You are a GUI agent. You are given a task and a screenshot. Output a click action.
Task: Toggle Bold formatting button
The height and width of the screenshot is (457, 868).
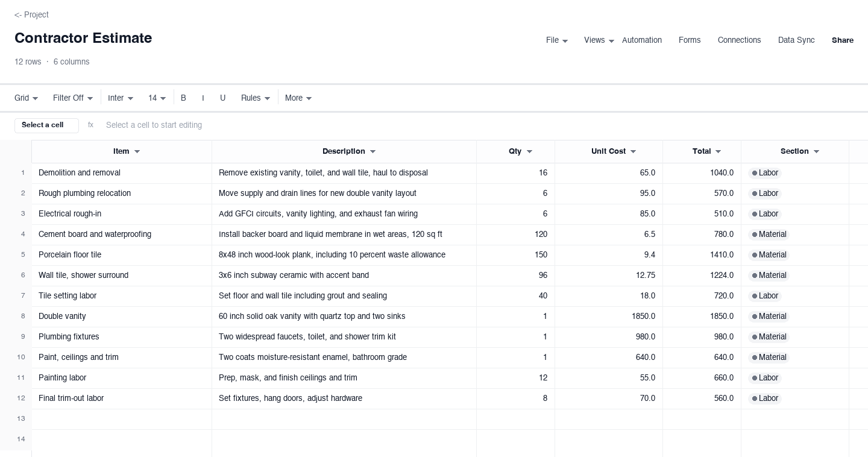coord(183,98)
